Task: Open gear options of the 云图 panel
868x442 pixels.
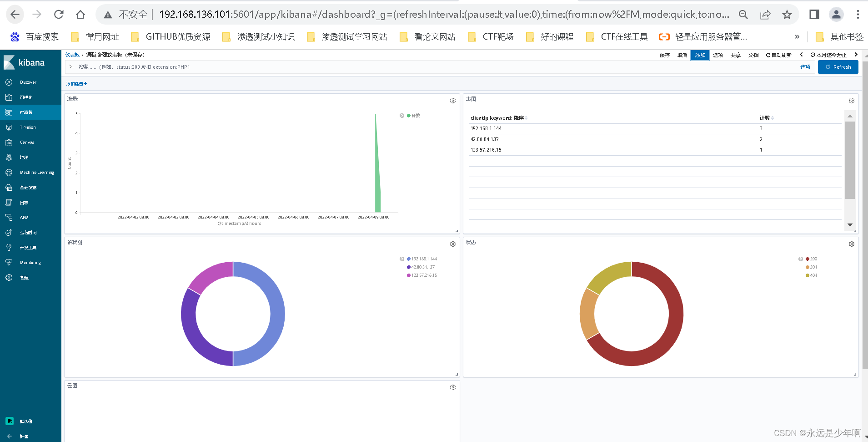Action: (453, 387)
